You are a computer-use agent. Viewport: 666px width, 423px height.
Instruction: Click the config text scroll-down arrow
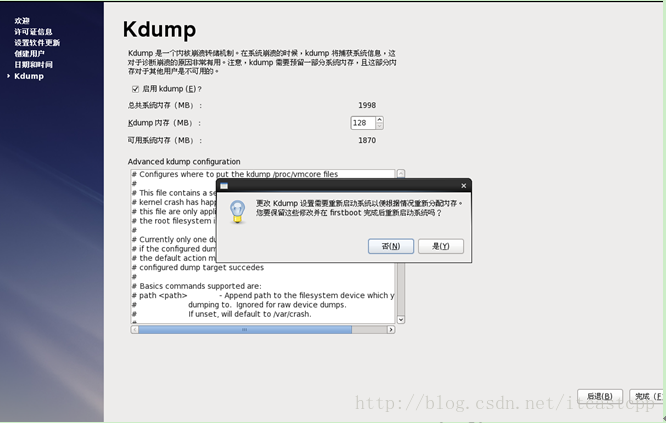401,319
